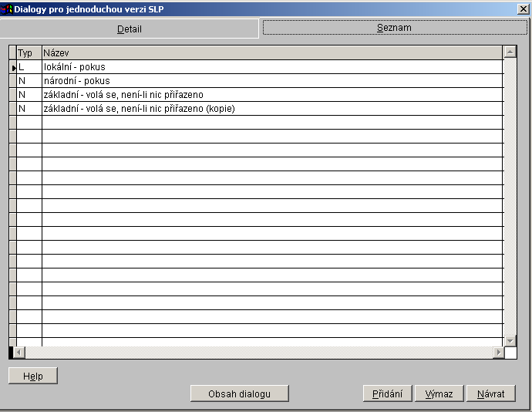The image size is (532, 412).
Task: Click the horizontal scrollbar left arrow
Action: pos(19,353)
